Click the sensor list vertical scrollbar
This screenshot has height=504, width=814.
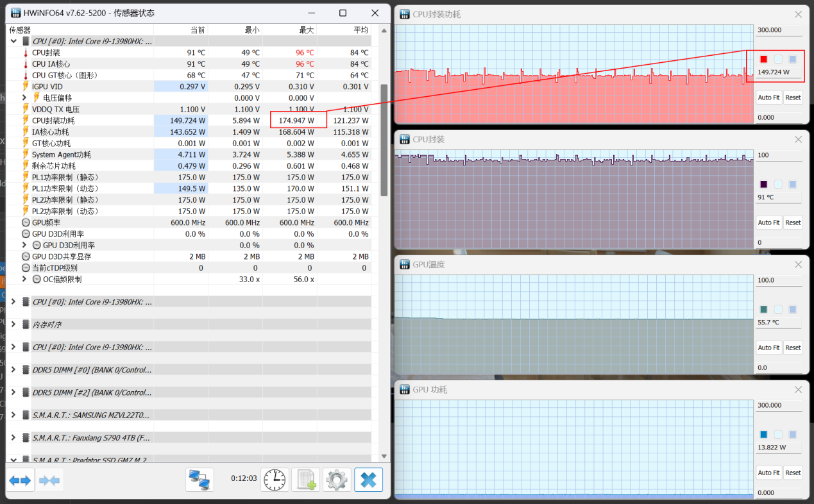tap(384, 139)
